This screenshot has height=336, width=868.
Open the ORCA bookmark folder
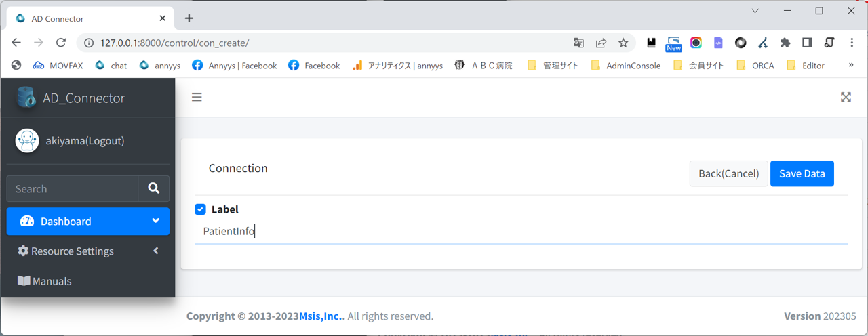click(x=755, y=66)
